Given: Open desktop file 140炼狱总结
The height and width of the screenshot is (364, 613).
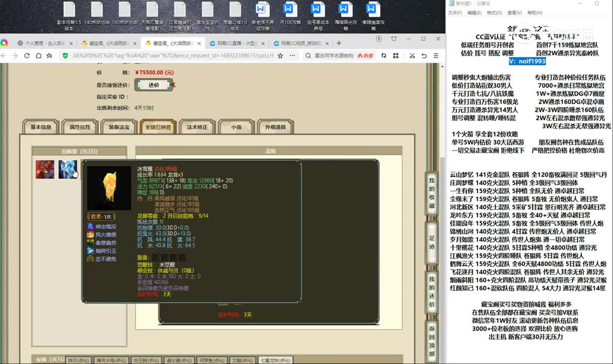Looking at the screenshot, I should pos(97,14).
